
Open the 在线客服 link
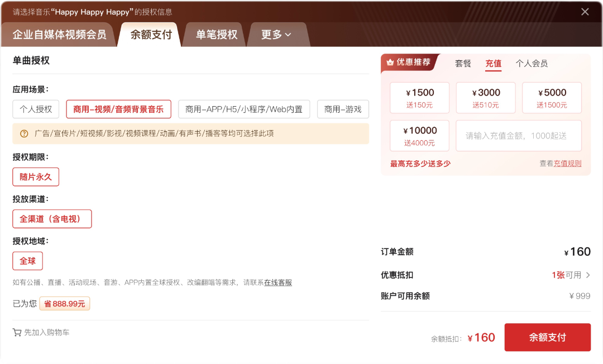tap(278, 282)
